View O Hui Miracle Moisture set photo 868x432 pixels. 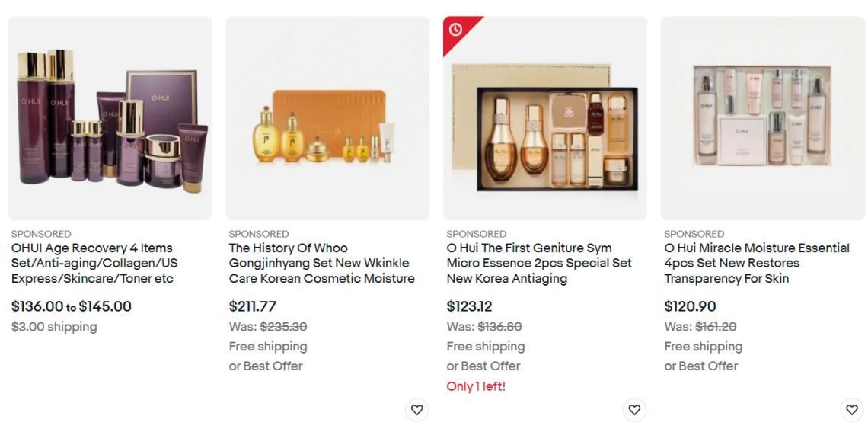point(762,118)
